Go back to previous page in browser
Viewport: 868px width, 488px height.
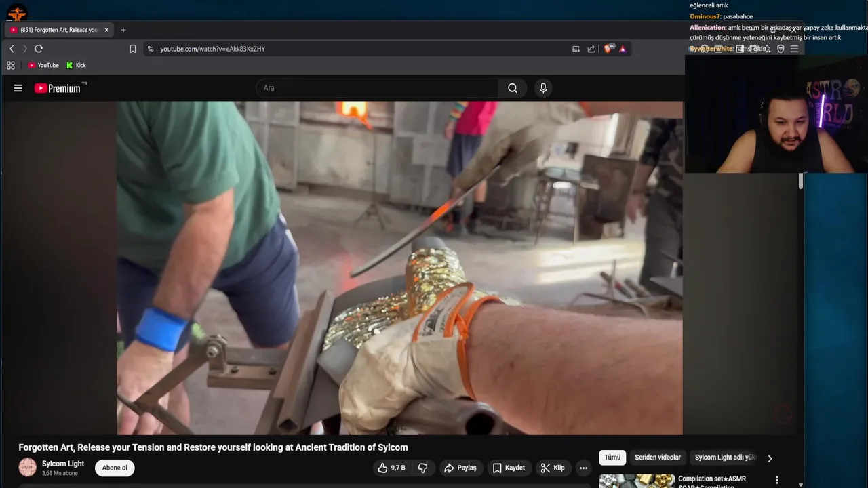coord(12,49)
